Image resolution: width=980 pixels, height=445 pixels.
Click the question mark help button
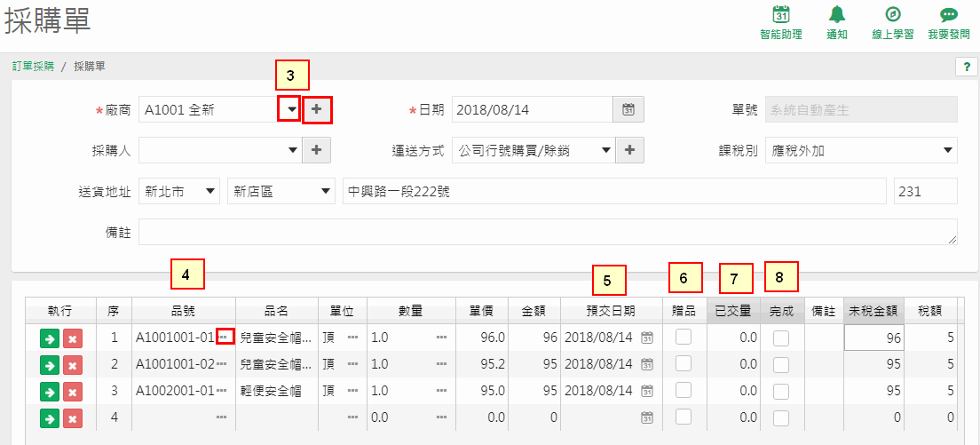click(967, 67)
